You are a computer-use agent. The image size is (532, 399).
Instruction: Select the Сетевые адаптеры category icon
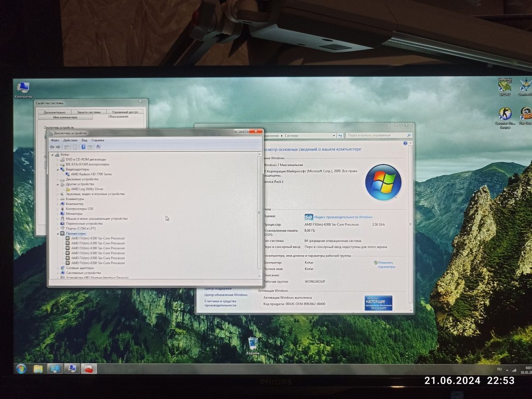click(63, 268)
